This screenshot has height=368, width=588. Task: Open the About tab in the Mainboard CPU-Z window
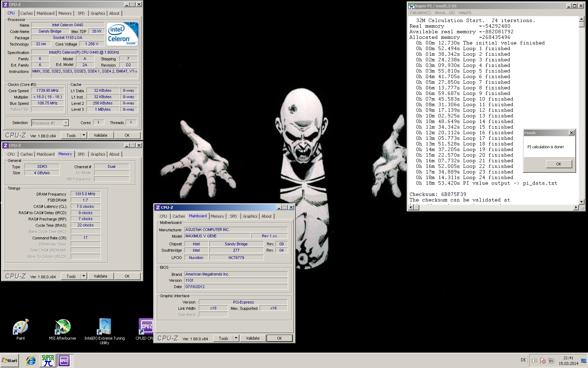point(267,216)
